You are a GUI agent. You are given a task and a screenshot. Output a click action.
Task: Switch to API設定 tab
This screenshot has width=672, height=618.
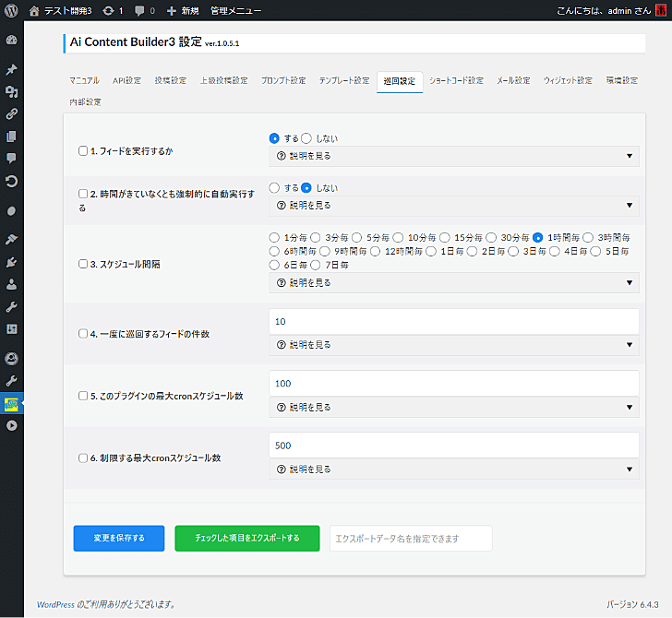[x=126, y=80]
